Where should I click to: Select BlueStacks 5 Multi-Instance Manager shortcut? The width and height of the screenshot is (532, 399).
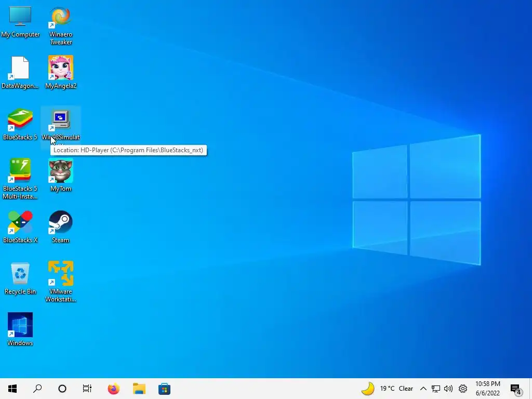[20, 179]
